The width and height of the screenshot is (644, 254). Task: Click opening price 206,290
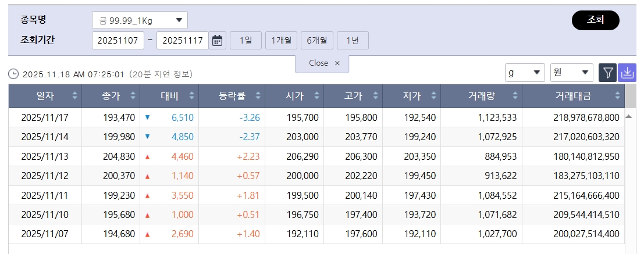point(302,156)
